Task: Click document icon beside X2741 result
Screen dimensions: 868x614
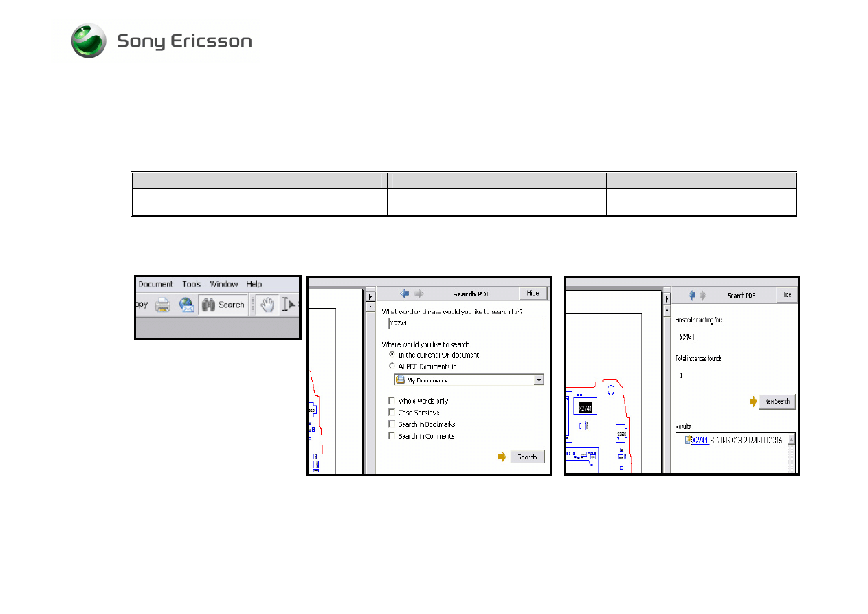Action: click(687, 440)
